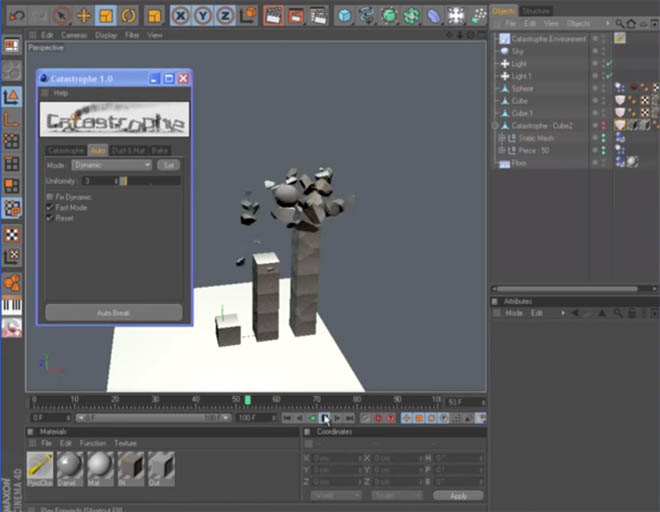Open the spline tools icon
The width and height of the screenshot is (660, 512).
point(367,16)
